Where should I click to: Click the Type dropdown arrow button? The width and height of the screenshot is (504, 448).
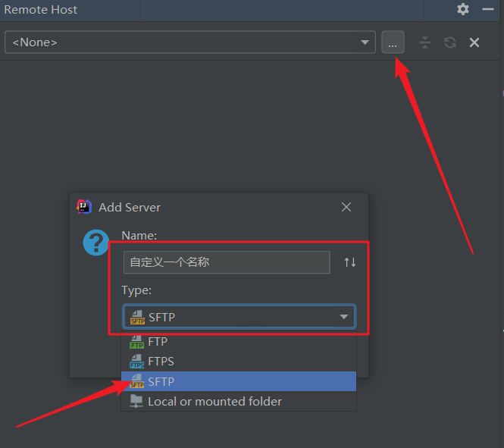(343, 317)
